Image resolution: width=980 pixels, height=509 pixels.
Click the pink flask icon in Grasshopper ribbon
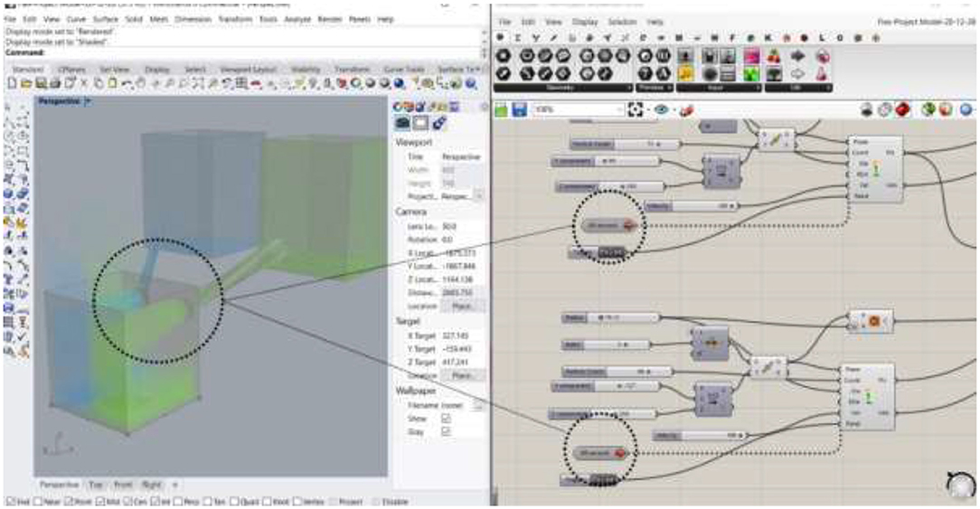(823, 74)
